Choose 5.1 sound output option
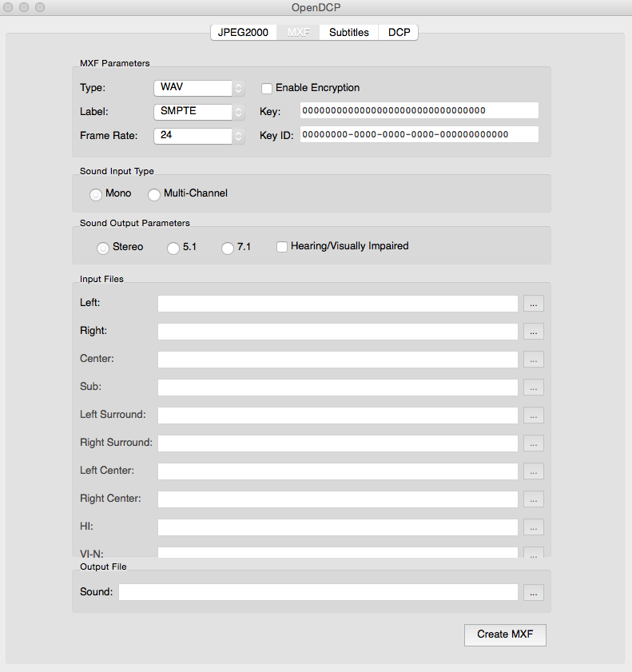Viewport: 632px width, 672px height. click(x=173, y=249)
